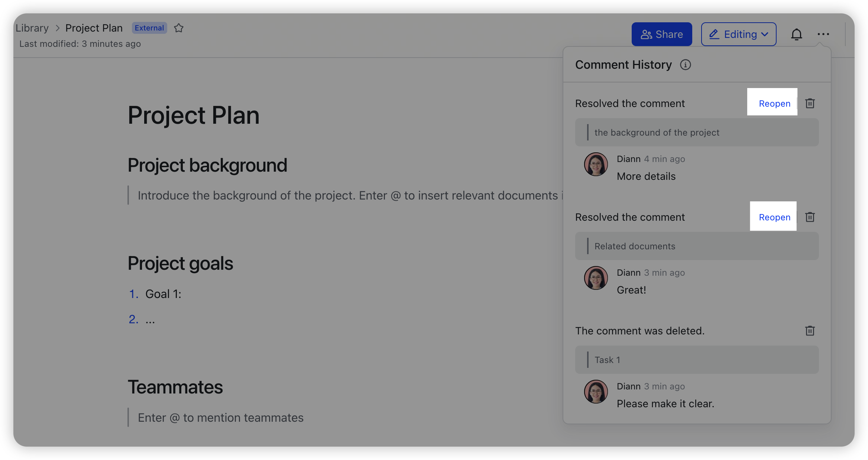
Task: Click the External tag label
Action: tap(149, 28)
